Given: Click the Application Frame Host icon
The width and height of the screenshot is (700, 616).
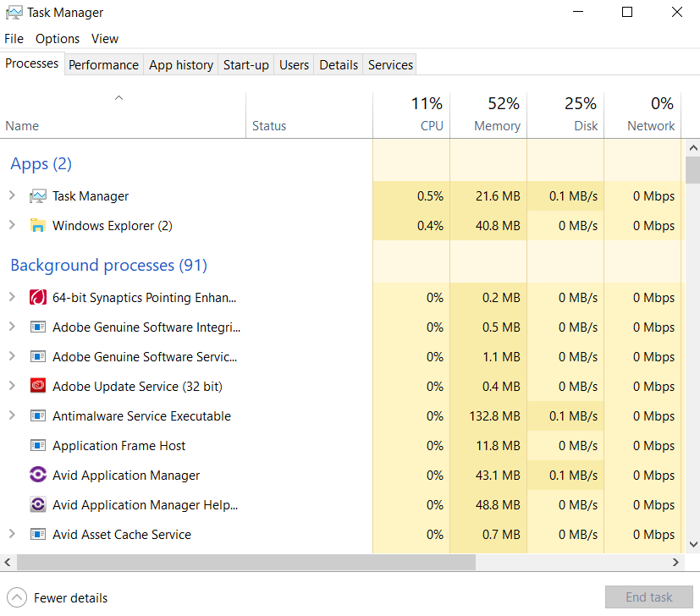Looking at the screenshot, I should point(38,445).
